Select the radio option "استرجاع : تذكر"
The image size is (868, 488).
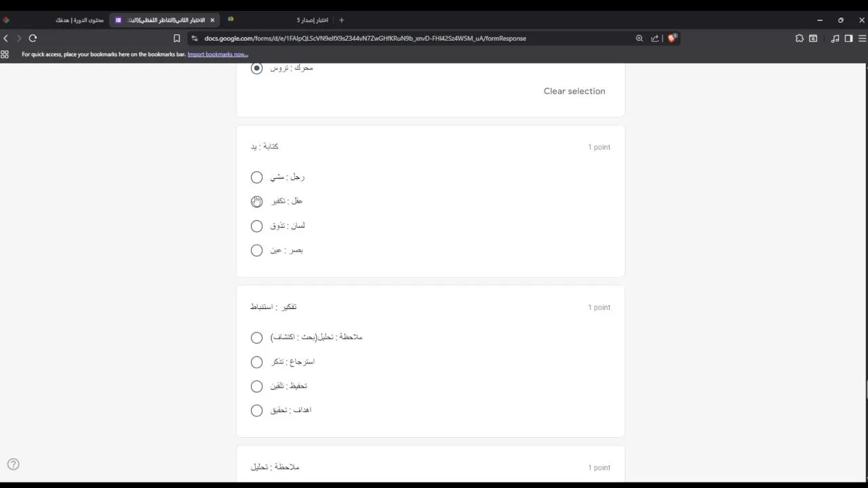pos(256,362)
